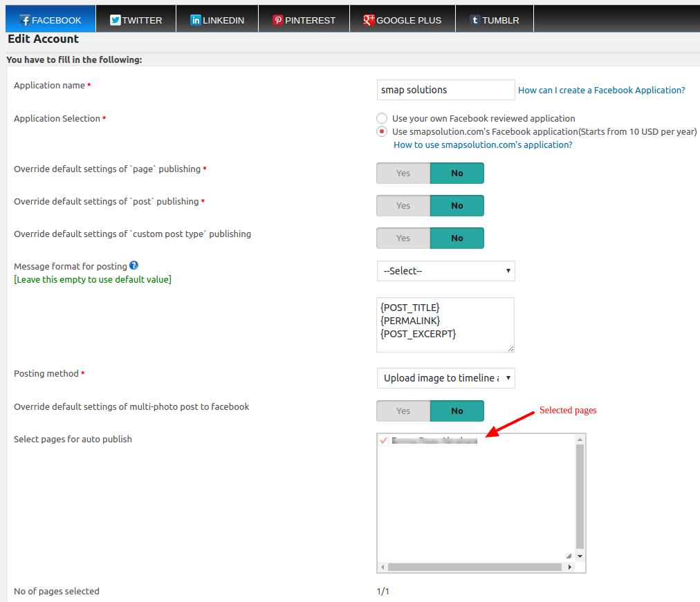
Task: Click the Twitter bird icon
Action: (116, 20)
